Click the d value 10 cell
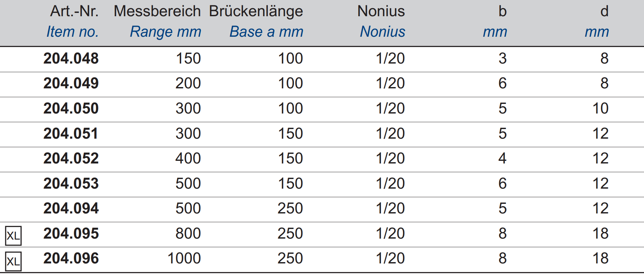Image resolution: width=644 pixels, height=275 pixels. pyautogui.click(x=600, y=109)
